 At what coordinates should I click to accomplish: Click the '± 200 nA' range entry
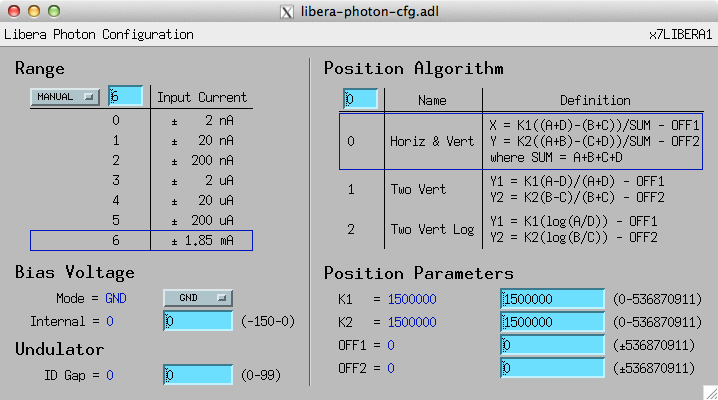coord(202,160)
